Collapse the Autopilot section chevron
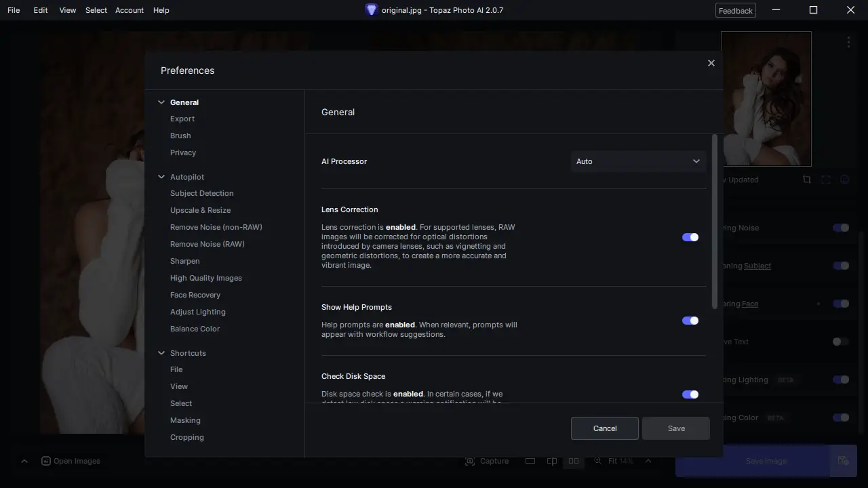Image resolution: width=868 pixels, height=488 pixels. click(161, 177)
